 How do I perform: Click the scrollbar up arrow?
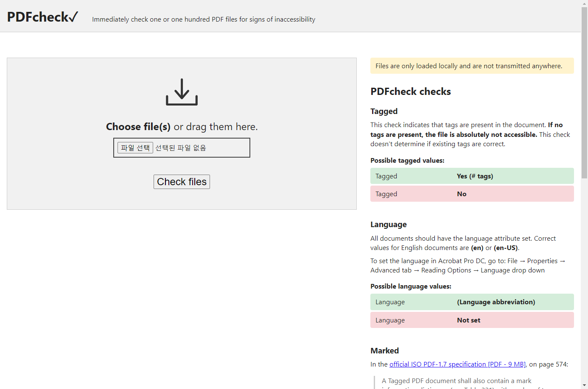[584, 3]
